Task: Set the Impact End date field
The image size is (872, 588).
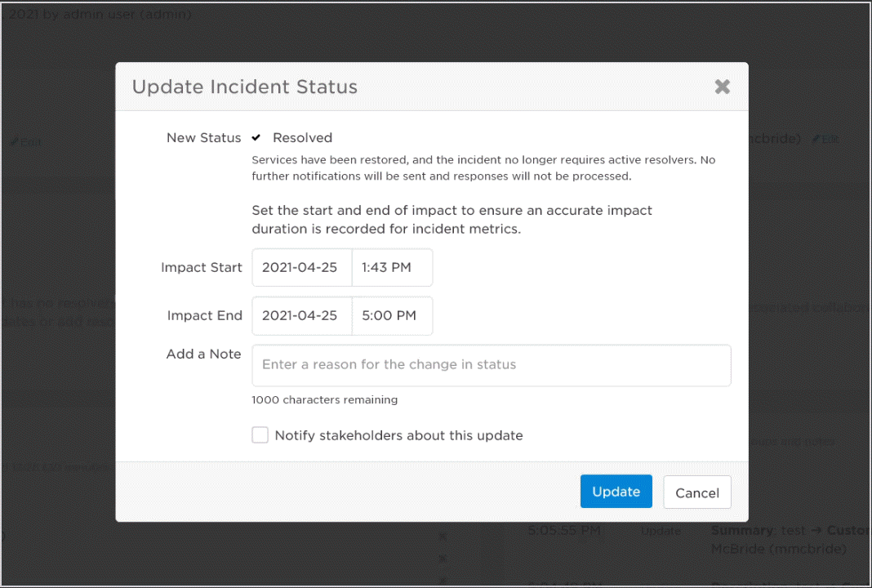Action: click(x=302, y=316)
